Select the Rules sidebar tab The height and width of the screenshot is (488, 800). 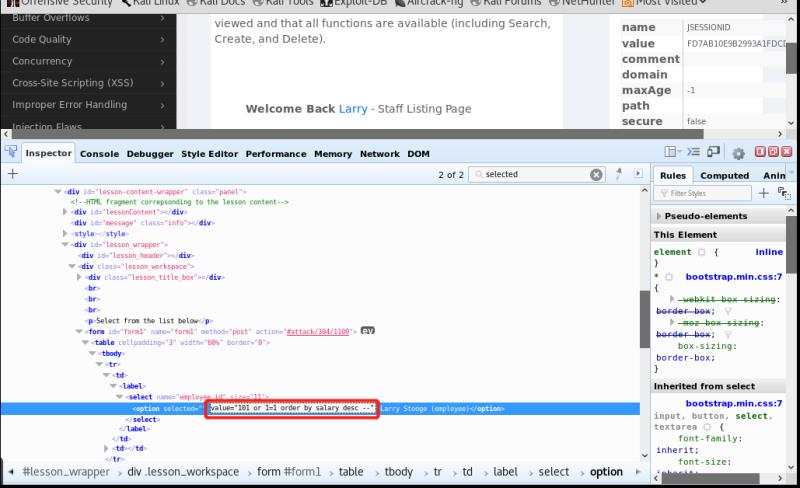click(x=673, y=176)
